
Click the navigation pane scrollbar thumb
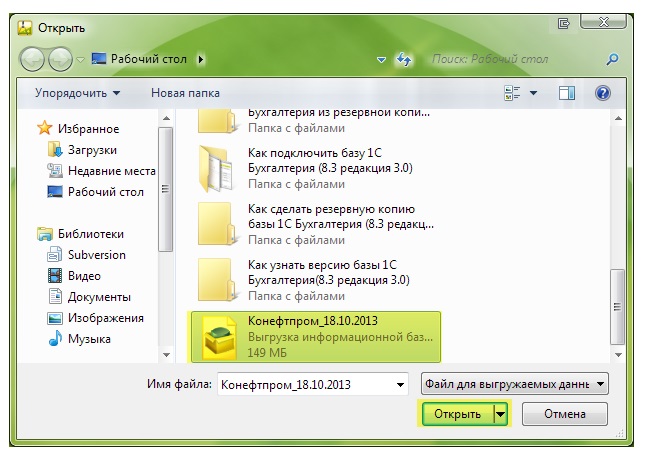[166, 189]
